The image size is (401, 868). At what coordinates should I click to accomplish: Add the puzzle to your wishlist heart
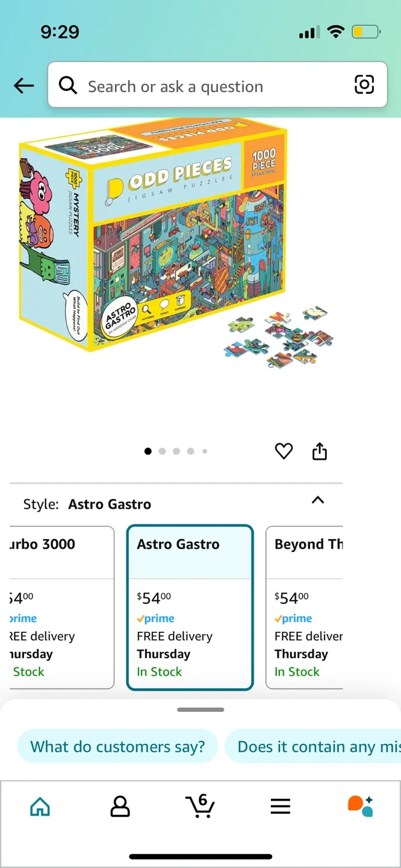point(284,451)
